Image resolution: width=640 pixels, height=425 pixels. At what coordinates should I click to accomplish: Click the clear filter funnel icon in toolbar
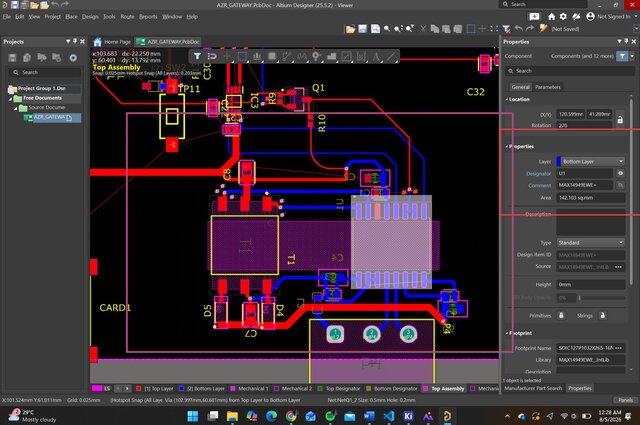(x=506, y=29)
